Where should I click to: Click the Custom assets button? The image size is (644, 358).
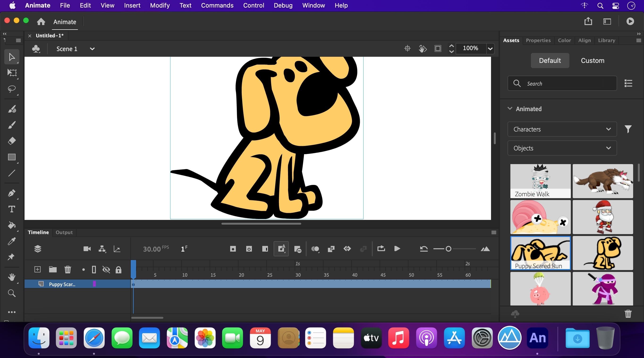pos(592,61)
